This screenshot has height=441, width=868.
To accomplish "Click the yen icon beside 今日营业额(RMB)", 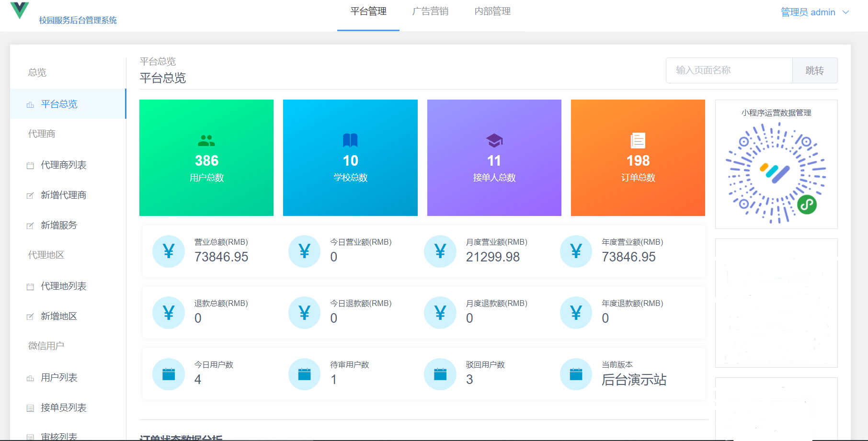I will [304, 251].
